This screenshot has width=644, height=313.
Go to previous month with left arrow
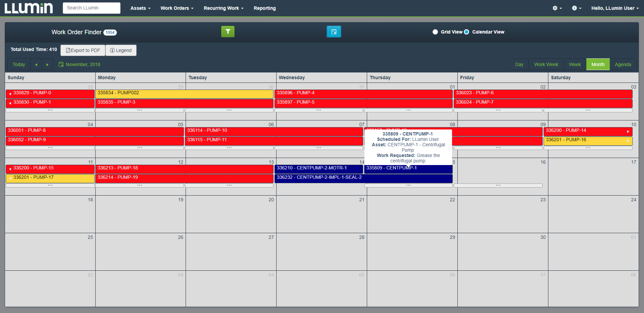(36, 64)
